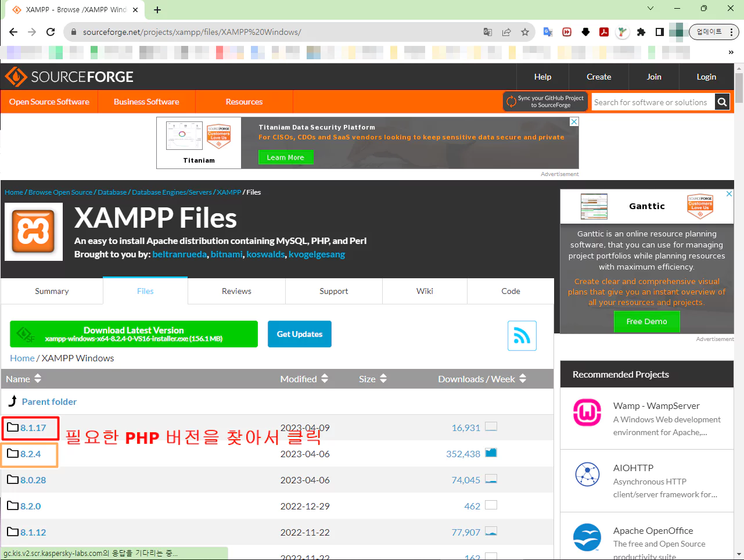Open the extensions puzzle piece icon

click(x=641, y=32)
